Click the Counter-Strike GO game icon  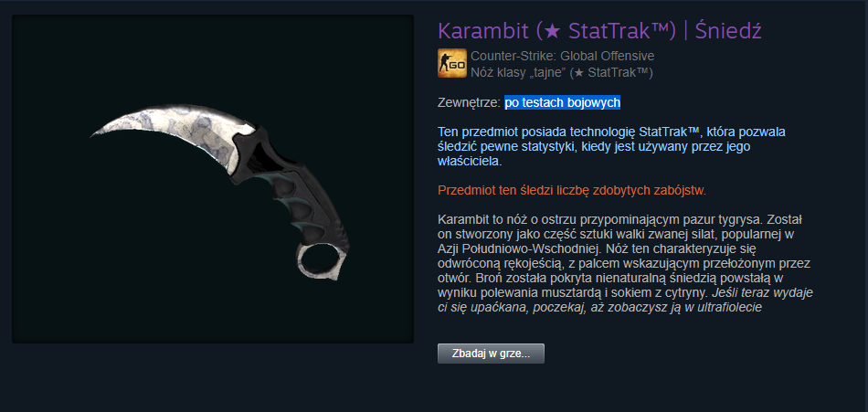coord(452,63)
